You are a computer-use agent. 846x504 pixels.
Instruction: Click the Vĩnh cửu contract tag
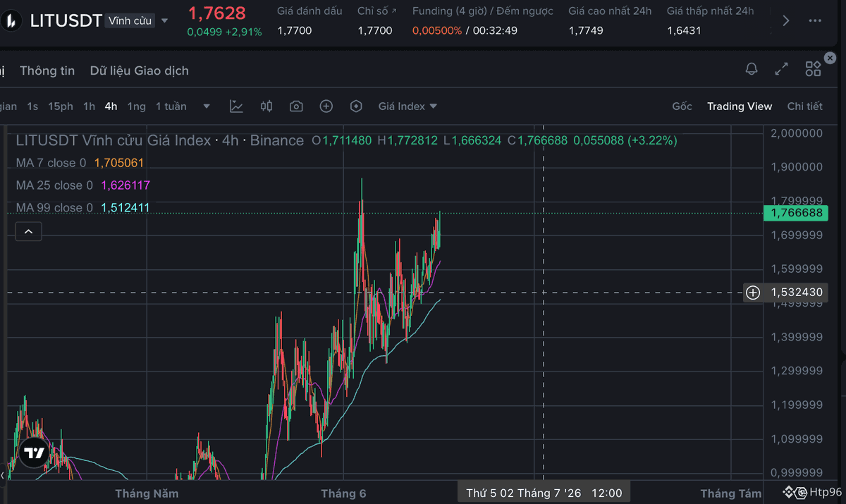[130, 20]
